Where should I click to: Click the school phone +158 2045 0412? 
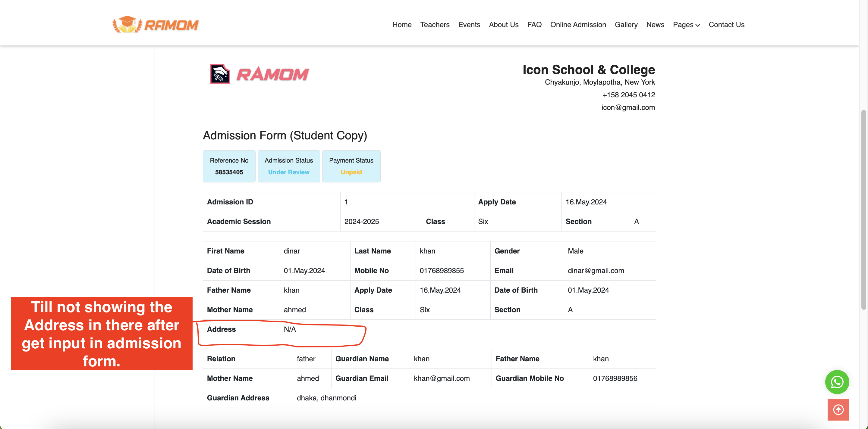628,95
